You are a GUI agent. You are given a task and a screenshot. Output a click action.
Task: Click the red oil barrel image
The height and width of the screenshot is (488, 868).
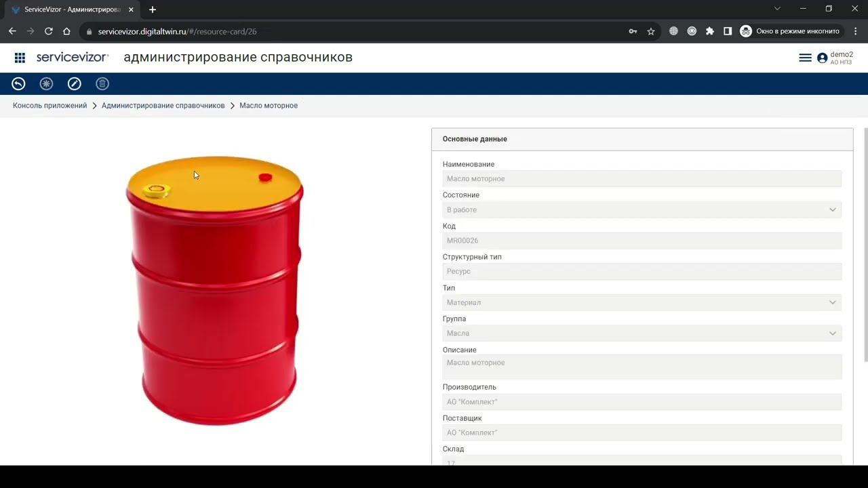coord(215,291)
